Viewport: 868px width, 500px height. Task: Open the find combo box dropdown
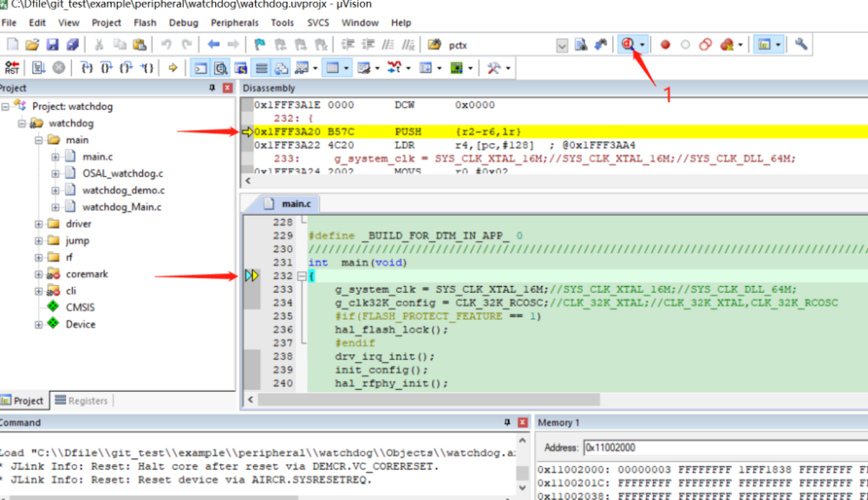pyautogui.click(x=562, y=45)
